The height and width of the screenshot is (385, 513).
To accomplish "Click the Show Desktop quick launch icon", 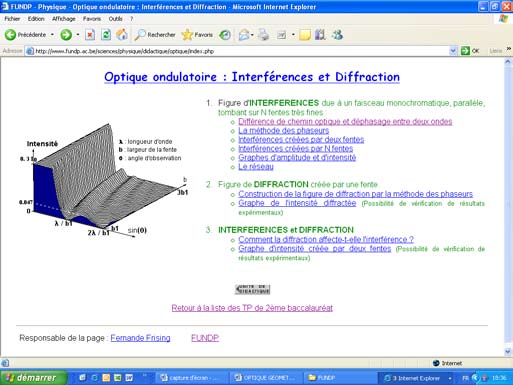I will (82, 378).
